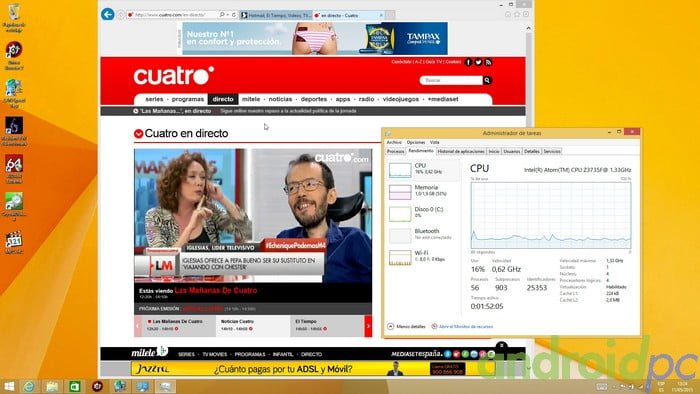
Task: Open Cuatro's Facebook icon
Action: coord(468,62)
